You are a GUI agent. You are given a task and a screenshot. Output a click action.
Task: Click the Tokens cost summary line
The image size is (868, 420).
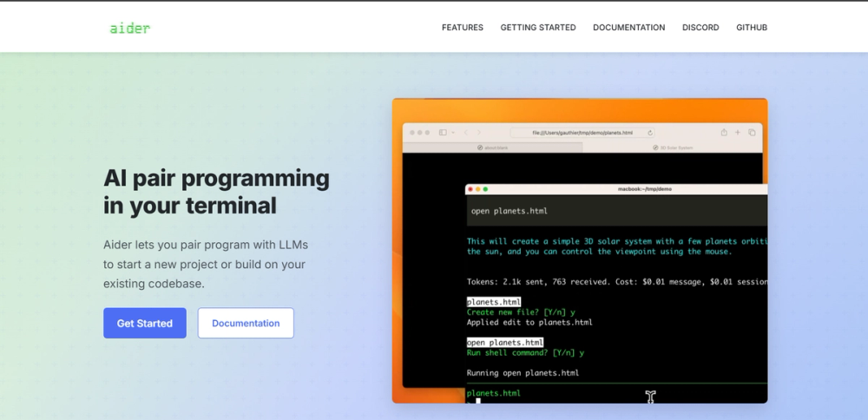click(616, 282)
